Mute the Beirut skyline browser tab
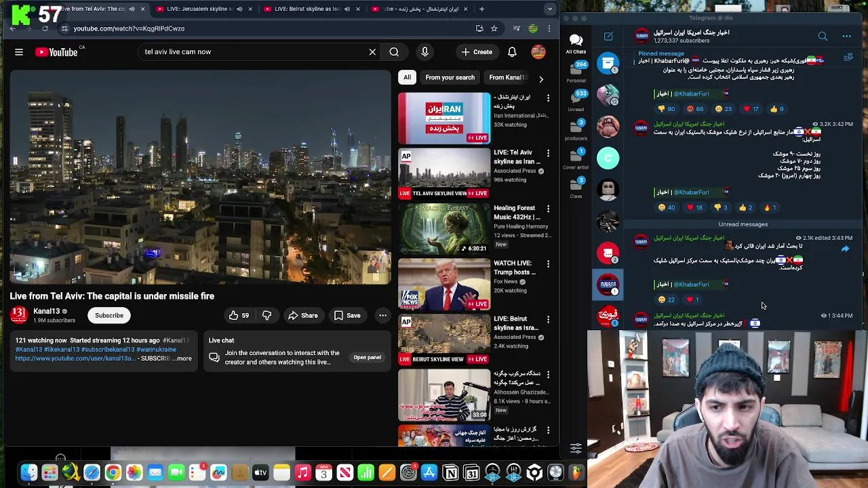This screenshot has width=868, height=488. tap(347, 9)
